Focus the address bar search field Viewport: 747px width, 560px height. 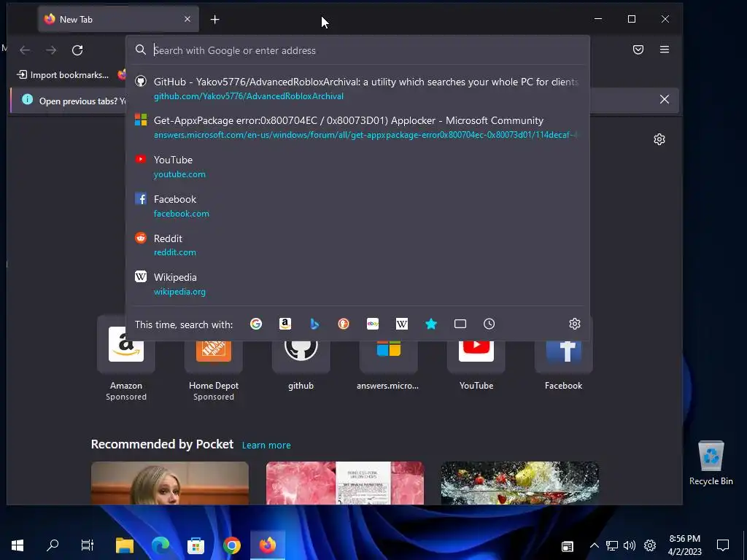click(357, 50)
